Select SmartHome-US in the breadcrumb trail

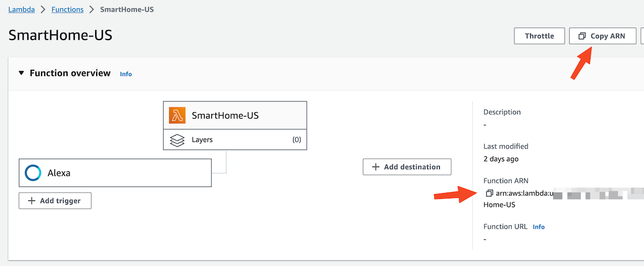pyautogui.click(x=127, y=9)
